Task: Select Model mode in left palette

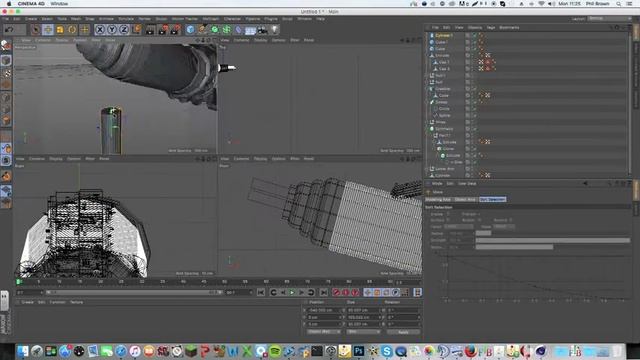Action: 6,60
